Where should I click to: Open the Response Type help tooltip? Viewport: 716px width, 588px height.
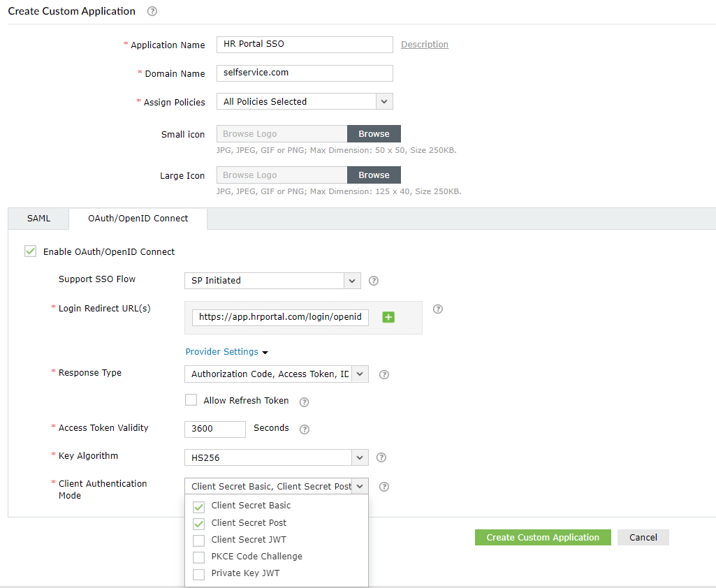point(383,374)
